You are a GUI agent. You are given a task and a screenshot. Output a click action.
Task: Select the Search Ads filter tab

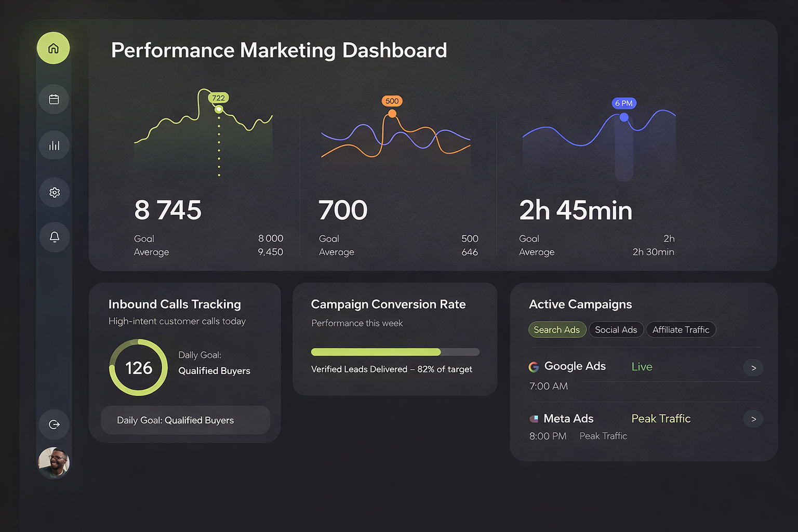pyautogui.click(x=557, y=330)
